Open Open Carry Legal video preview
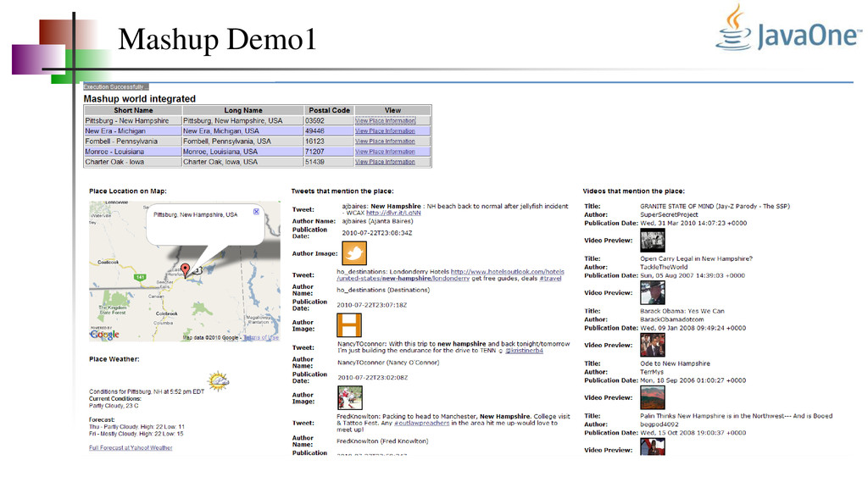Image resolution: width=868 pixels, height=488 pixels. [x=653, y=292]
